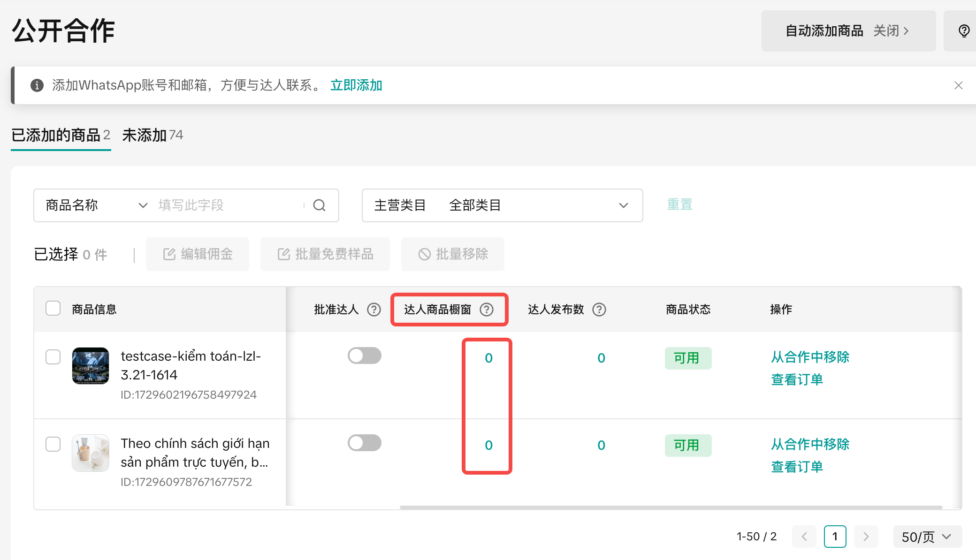976x560 pixels.
Task: Click the lightbulb help icon top right
Action: coord(964,31)
